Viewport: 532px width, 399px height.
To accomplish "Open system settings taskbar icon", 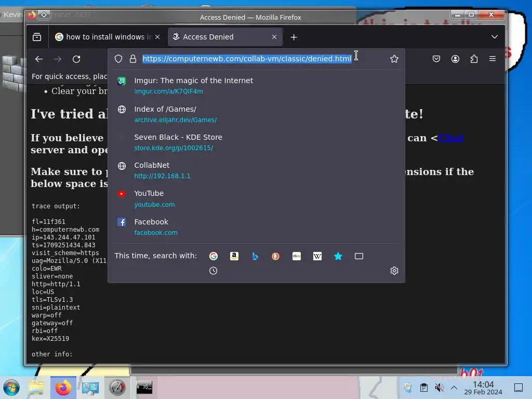I will click(x=90, y=388).
